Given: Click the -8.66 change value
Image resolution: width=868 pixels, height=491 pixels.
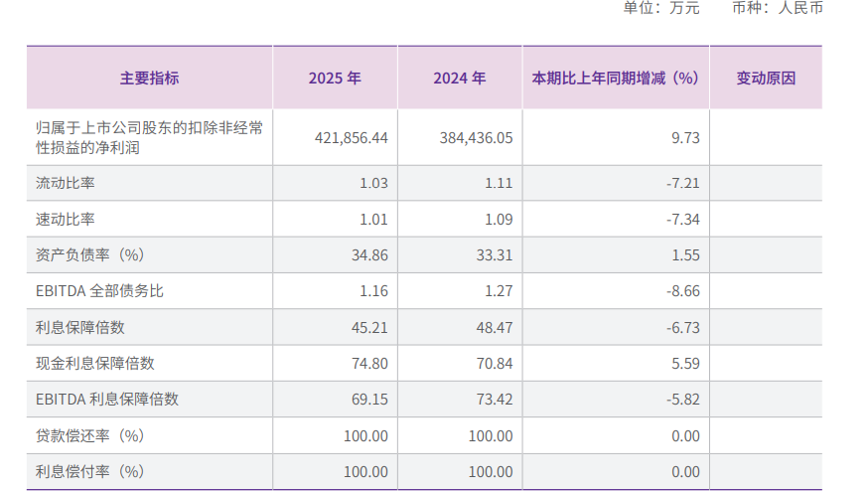Looking at the screenshot, I should click(682, 291).
